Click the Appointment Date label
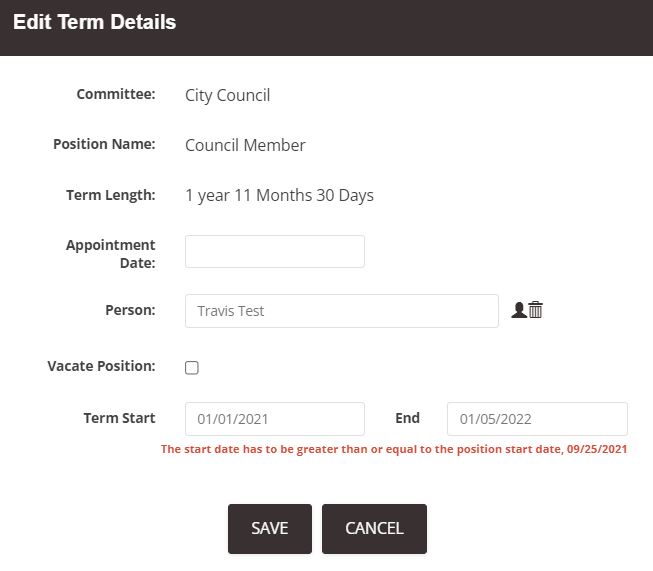Screen dimensions: 653x571 (110, 254)
